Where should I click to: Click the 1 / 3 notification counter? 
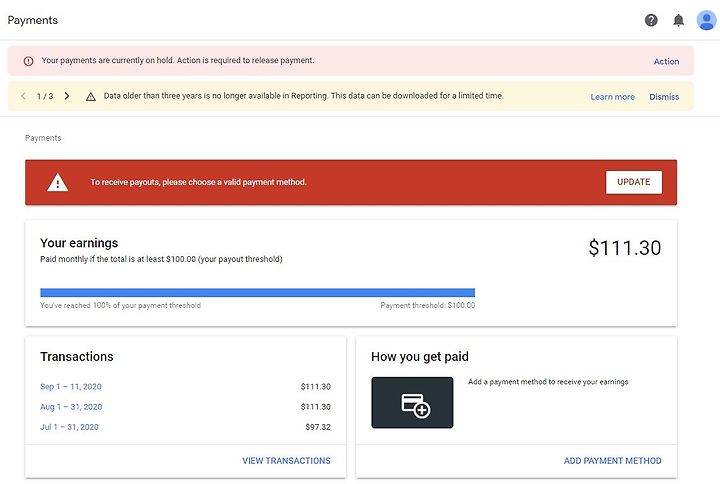click(x=45, y=96)
